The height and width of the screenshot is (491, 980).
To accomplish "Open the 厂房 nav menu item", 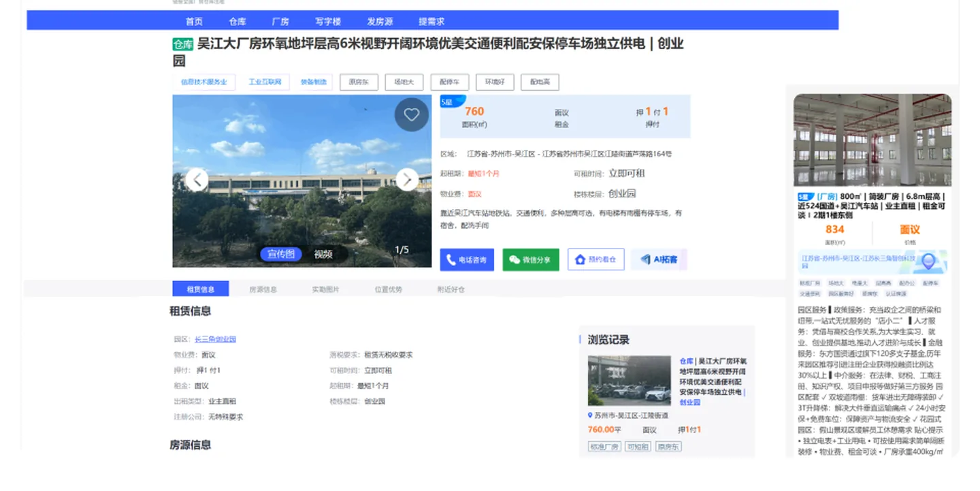I will point(280,22).
